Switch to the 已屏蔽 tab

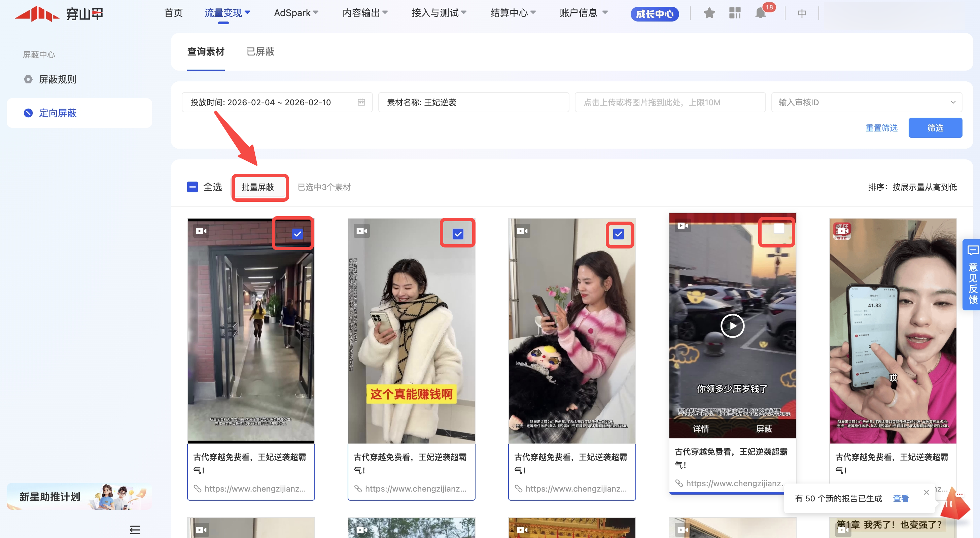(x=260, y=51)
